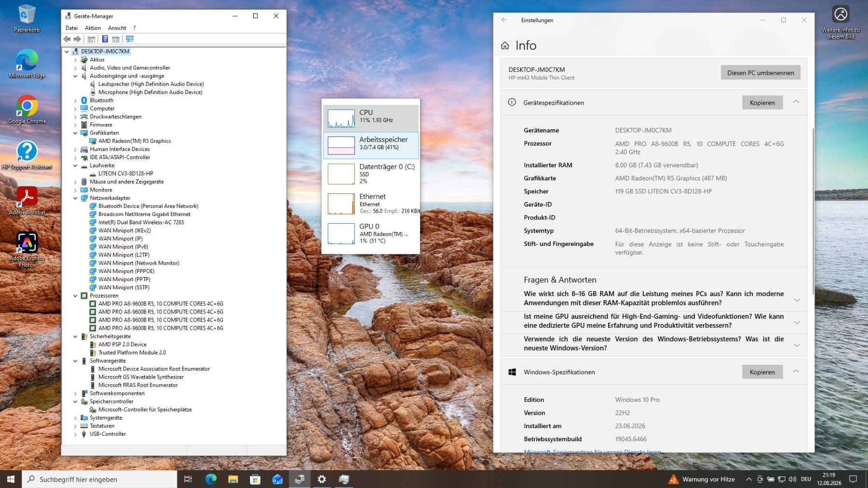The image size is (868, 488).
Task: Collapse Netzwerkadapter tree node
Action: tap(75, 198)
